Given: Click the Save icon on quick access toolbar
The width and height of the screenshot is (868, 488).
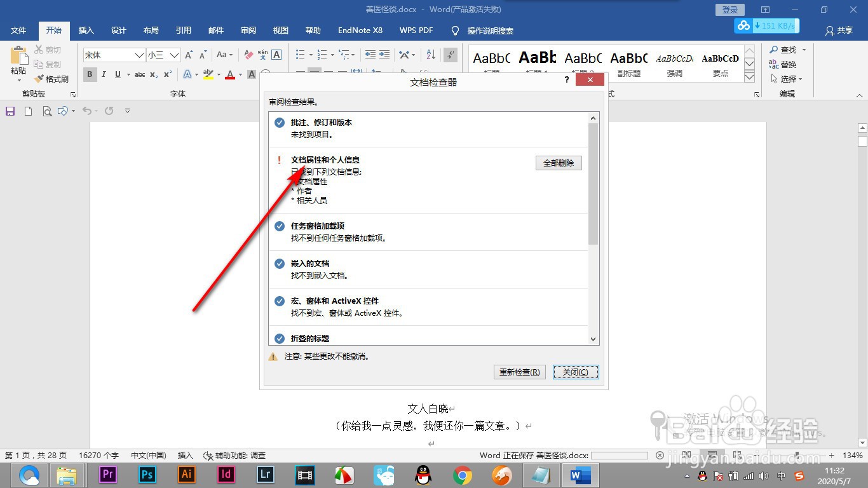Looking at the screenshot, I should tap(10, 111).
